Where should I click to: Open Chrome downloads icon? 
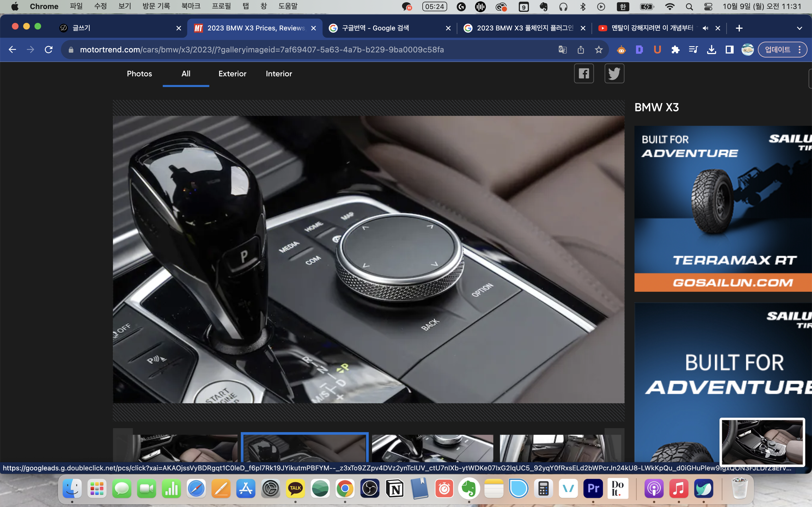click(711, 50)
